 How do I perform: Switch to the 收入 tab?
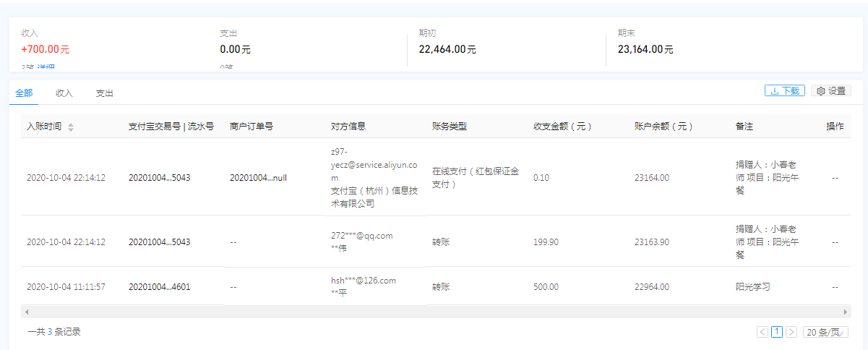[x=64, y=93]
